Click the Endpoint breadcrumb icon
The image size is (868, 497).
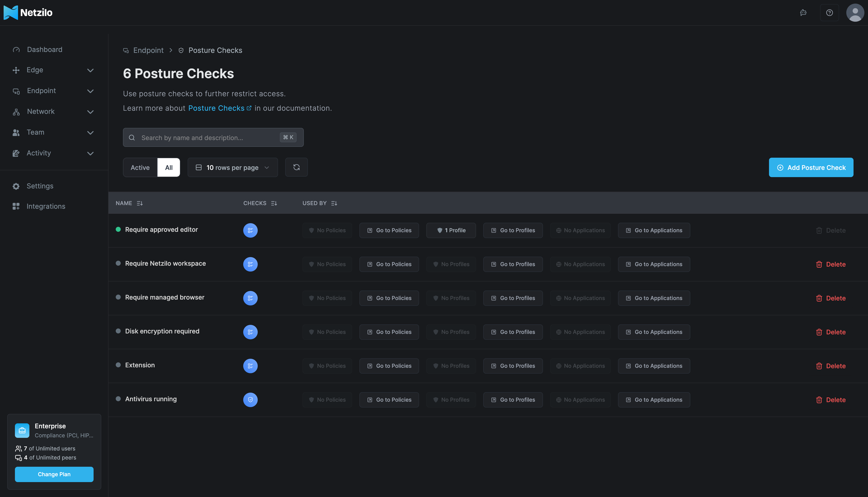coord(126,51)
